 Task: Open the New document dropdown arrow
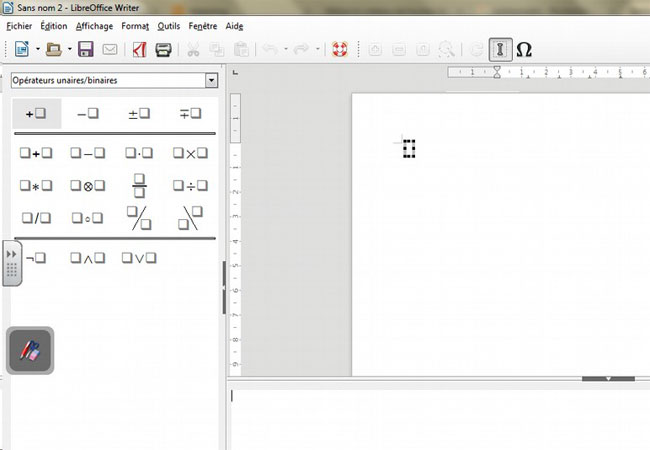tap(37, 49)
